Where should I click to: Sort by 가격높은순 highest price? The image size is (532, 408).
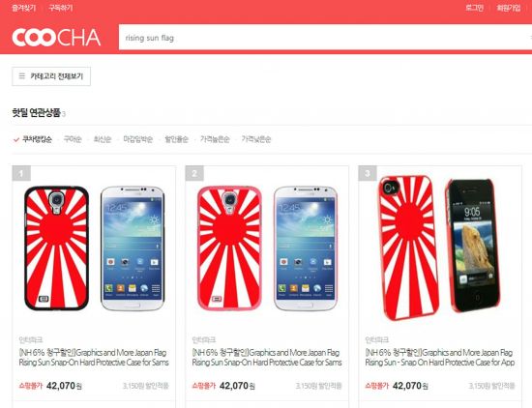(x=215, y=139)
